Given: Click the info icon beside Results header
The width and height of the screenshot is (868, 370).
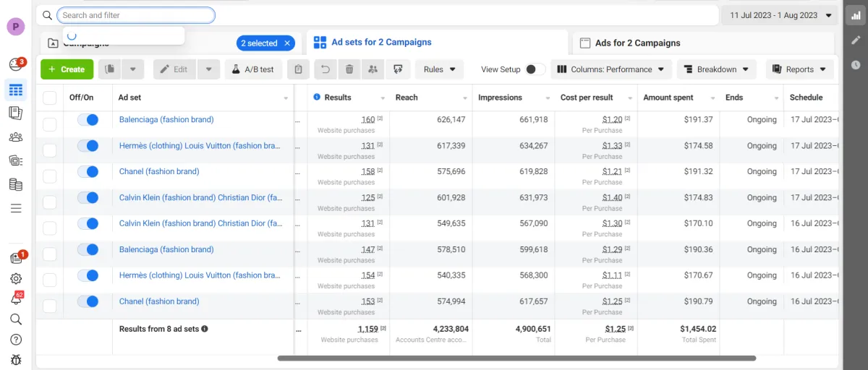Looking at the screenshot, I should point(317,98).
